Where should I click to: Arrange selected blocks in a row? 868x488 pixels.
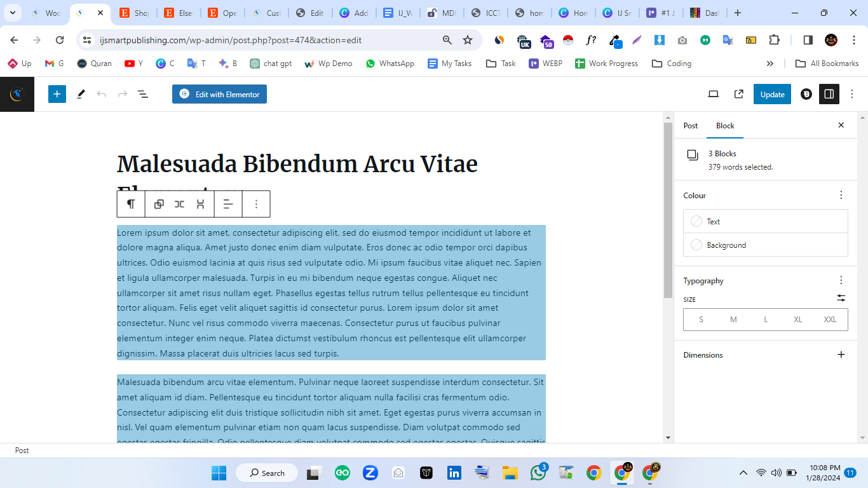tap(180, 204)
